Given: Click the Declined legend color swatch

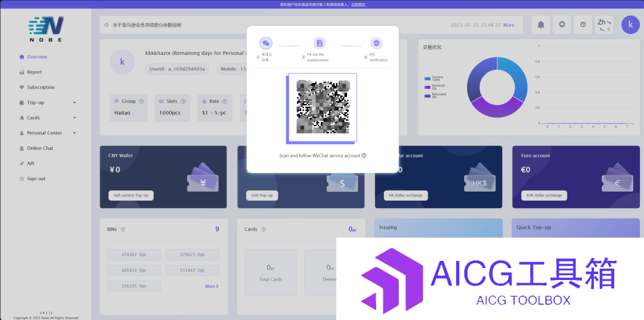Looking at the screenshot, I should pos(428,87).
